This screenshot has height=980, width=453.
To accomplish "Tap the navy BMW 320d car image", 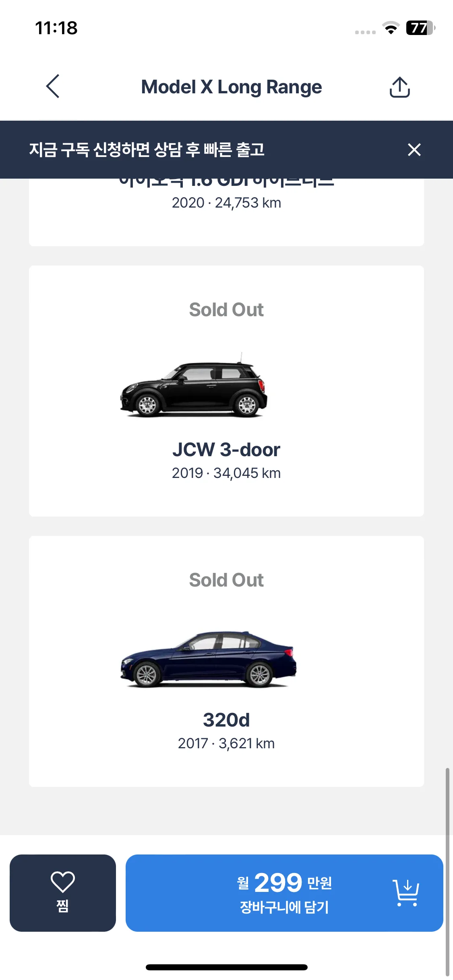I will (209, 659).
